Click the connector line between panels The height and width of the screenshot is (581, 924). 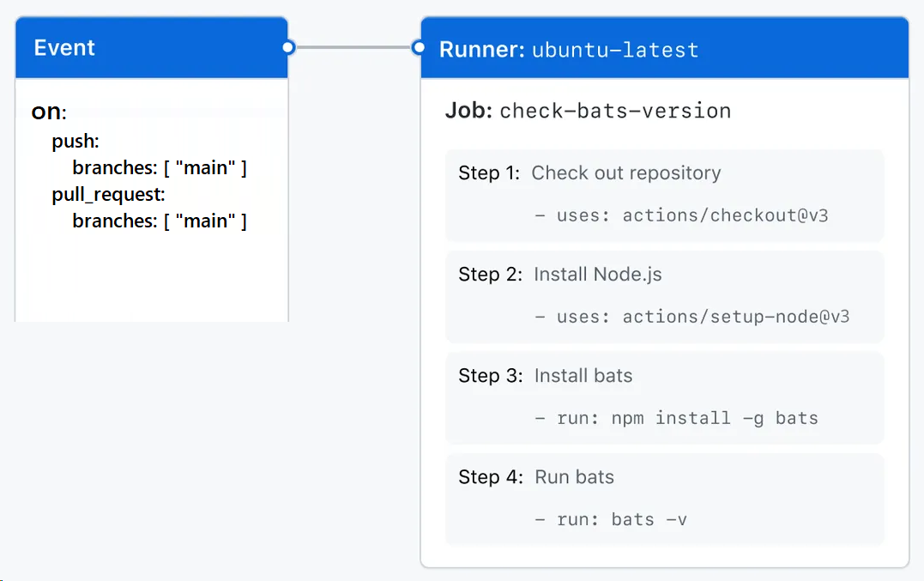pyautogui.click(x=354, y=47)
